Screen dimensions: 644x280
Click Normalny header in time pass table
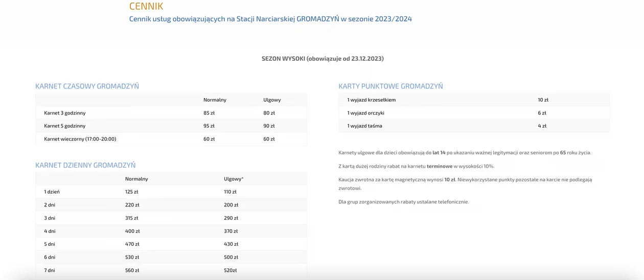click(x=215, y=100)
